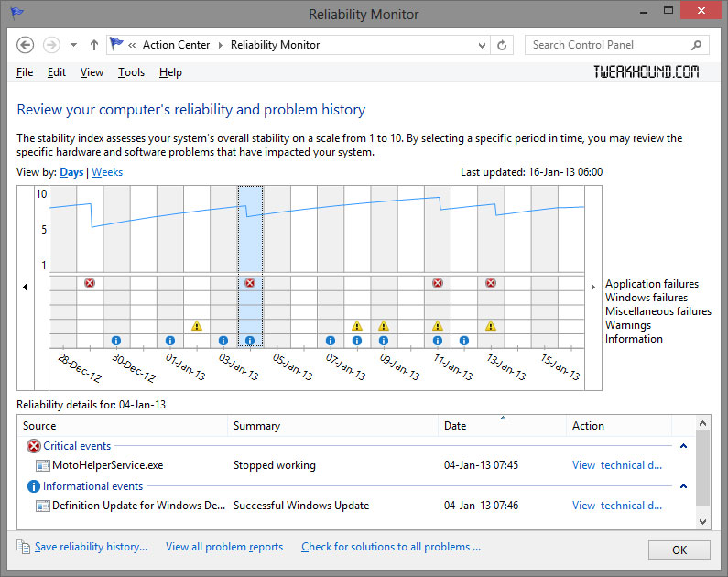728x577 pixels.
Task: Click the Forward navigation arrow
Action: tap(51, 45)
